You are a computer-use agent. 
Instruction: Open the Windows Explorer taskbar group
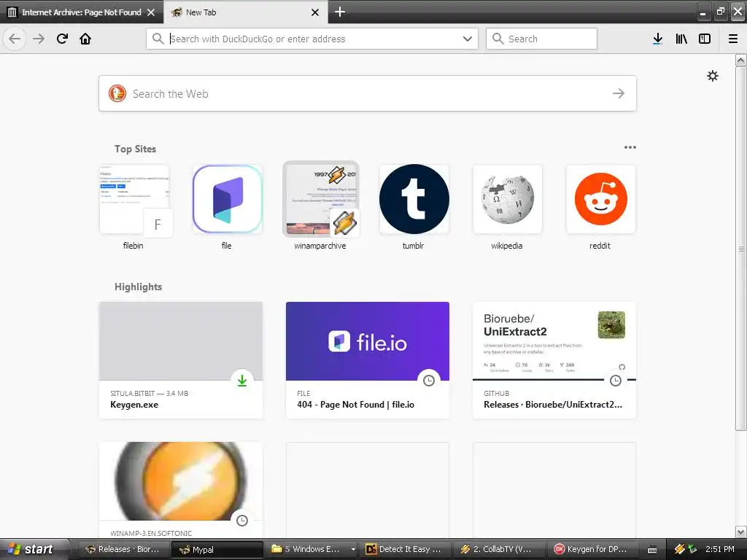312,550
